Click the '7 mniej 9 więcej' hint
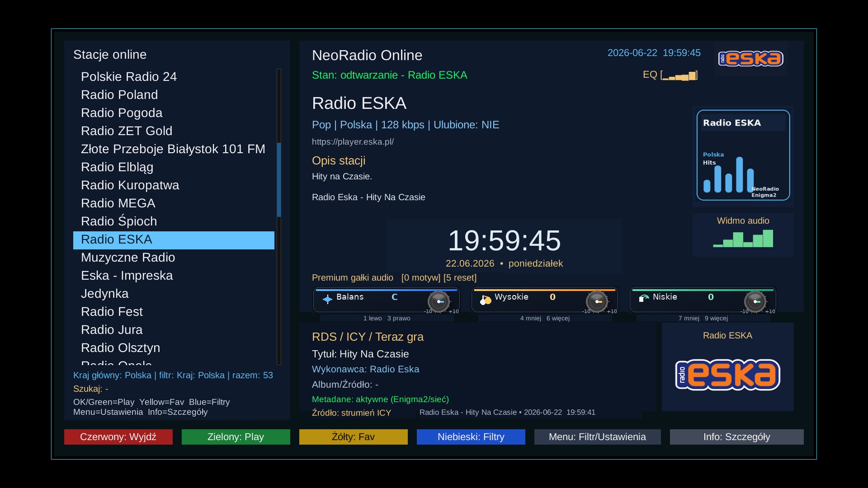868x488 pixels. (x=703, y=319)
